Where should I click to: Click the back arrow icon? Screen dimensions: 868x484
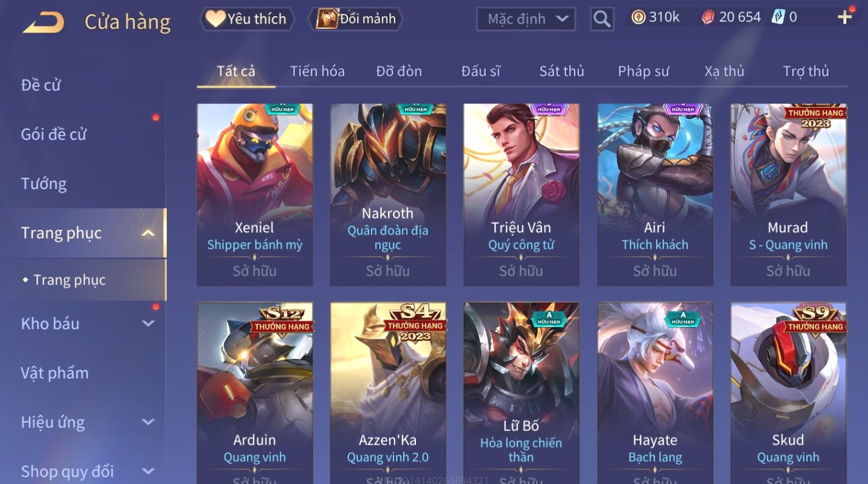click(x=44, y=22)
